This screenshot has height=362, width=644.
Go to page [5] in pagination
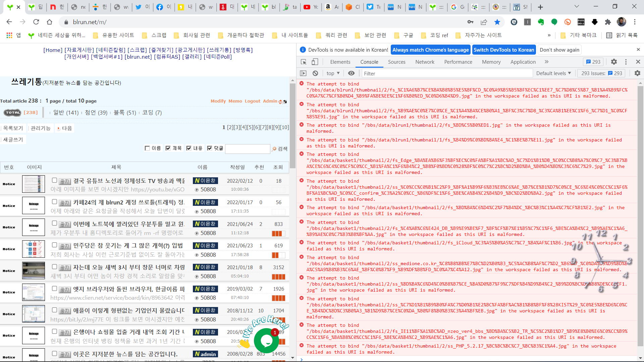tap(250, 127)
